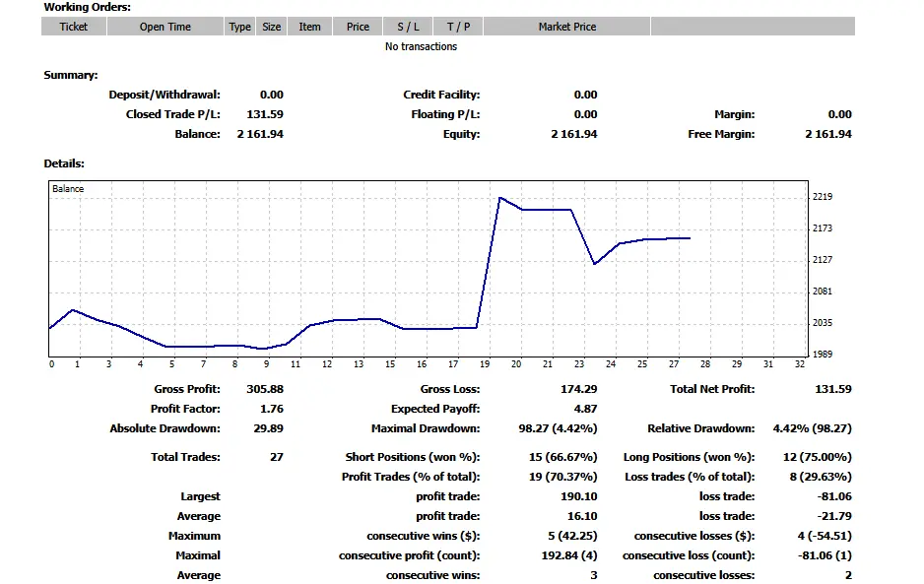Click the Maximal row label
The width and height of the screenshot is (924, 584).
[x=197, y=555]
